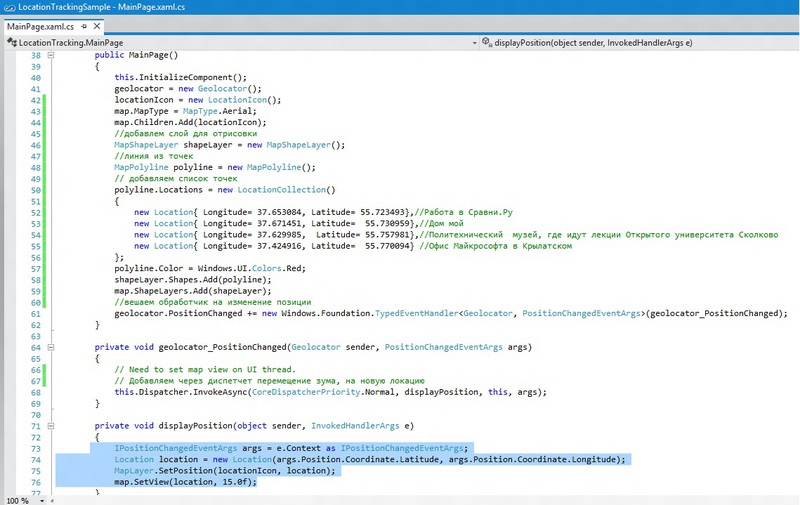Viewport: 800px width, 505px height.
Task: Click comment '// Need to set map view on UI thread.'
Action: [x=205, y=370]
